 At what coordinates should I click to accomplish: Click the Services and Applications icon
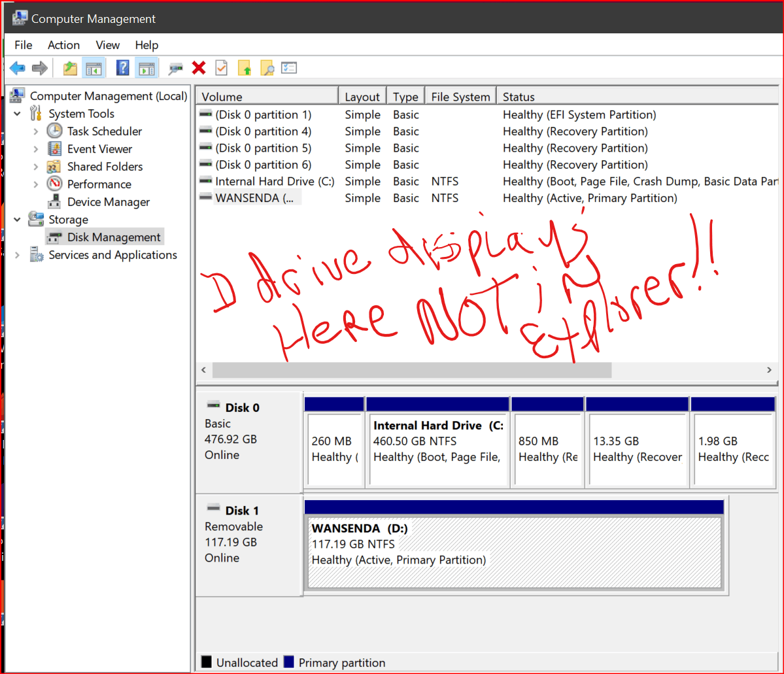pos(37,254)
